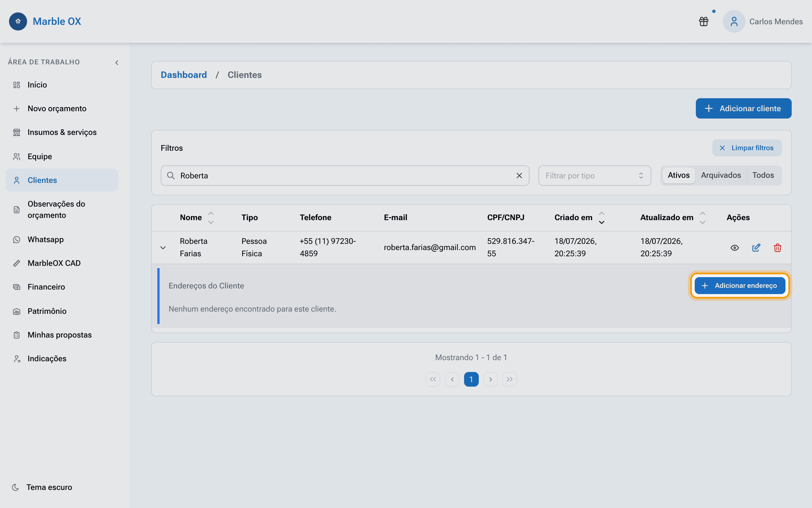This screenshot has height=508, width=812.
Task: Open Indicações in the sidebar
Action: pos(62,358)
